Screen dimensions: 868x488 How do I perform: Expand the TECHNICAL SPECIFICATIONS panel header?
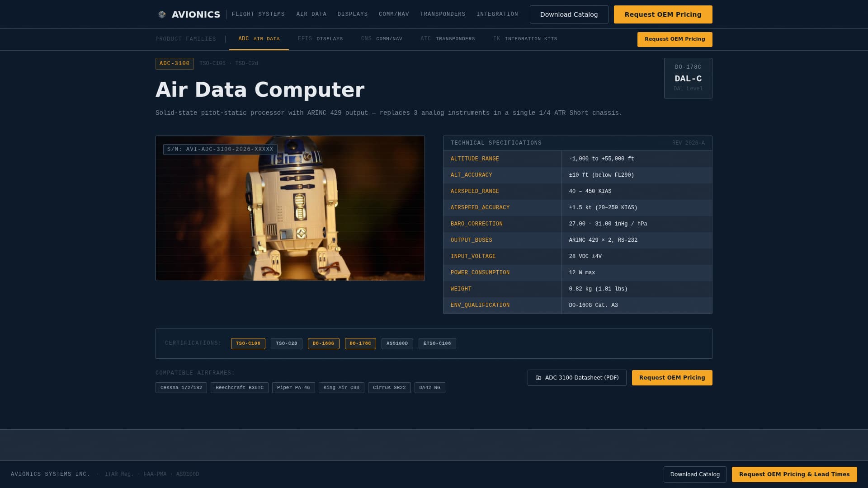495,143
